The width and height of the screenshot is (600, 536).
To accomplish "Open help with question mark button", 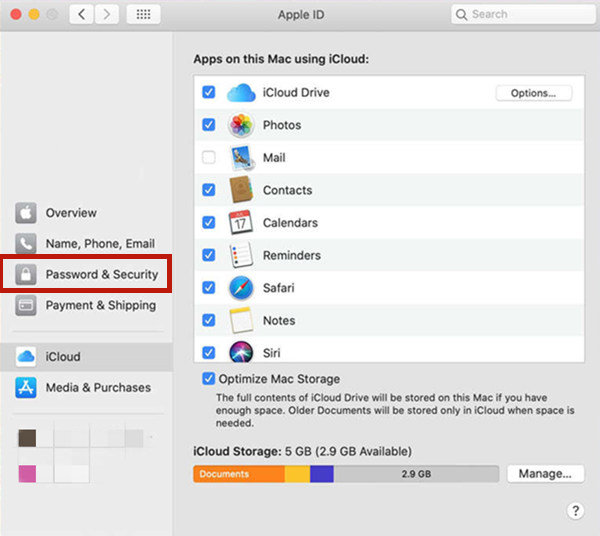I will click(x=575, y=510).
